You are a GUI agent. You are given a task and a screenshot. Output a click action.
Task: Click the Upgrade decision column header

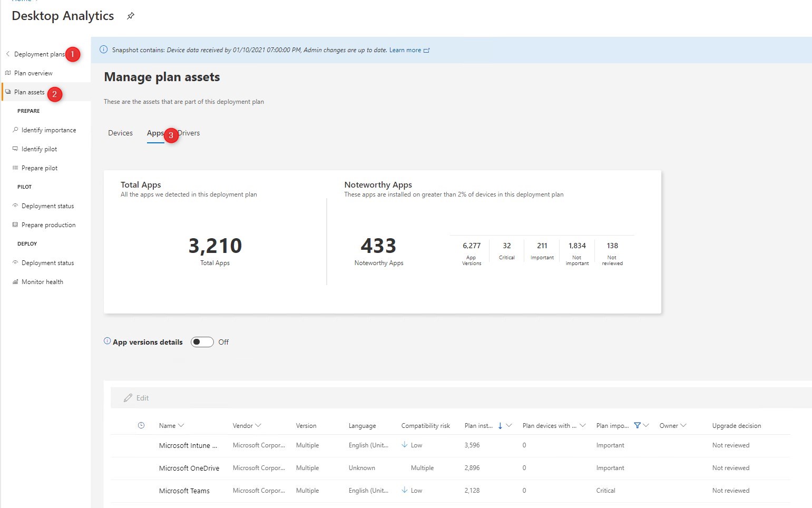point(737,426)
